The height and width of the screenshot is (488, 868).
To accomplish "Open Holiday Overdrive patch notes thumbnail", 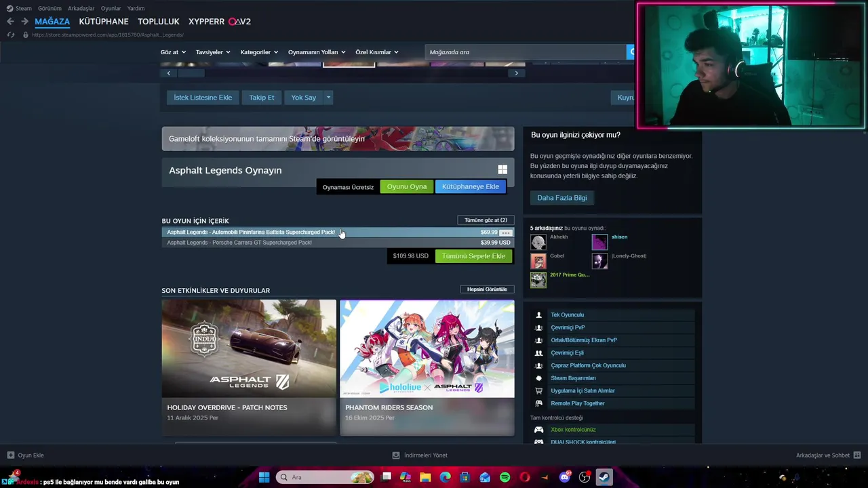I will [x=249, y=348].
